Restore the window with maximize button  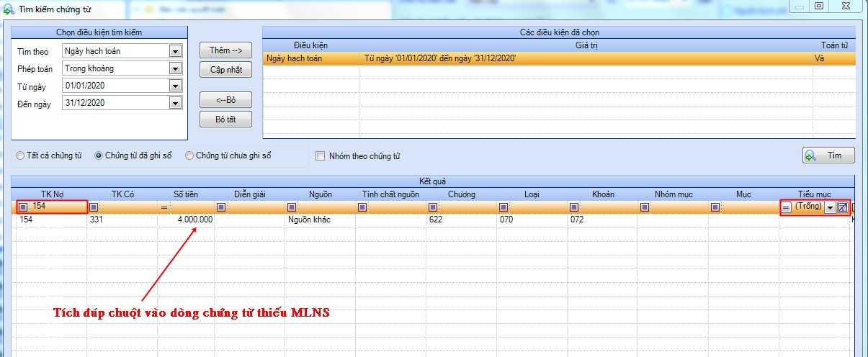coord(819,6)
